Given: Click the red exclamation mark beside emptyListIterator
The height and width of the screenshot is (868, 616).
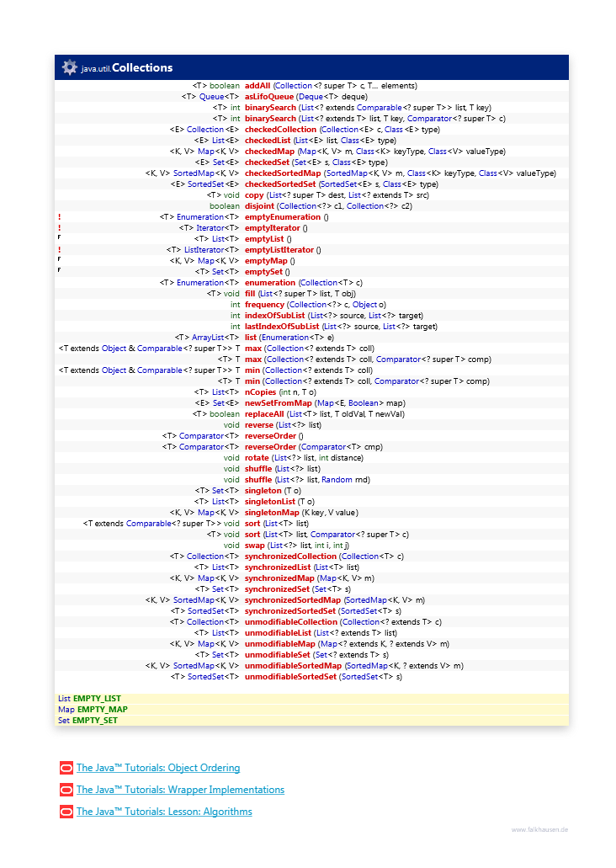Looking at the screenshot, I should point(59,250).
